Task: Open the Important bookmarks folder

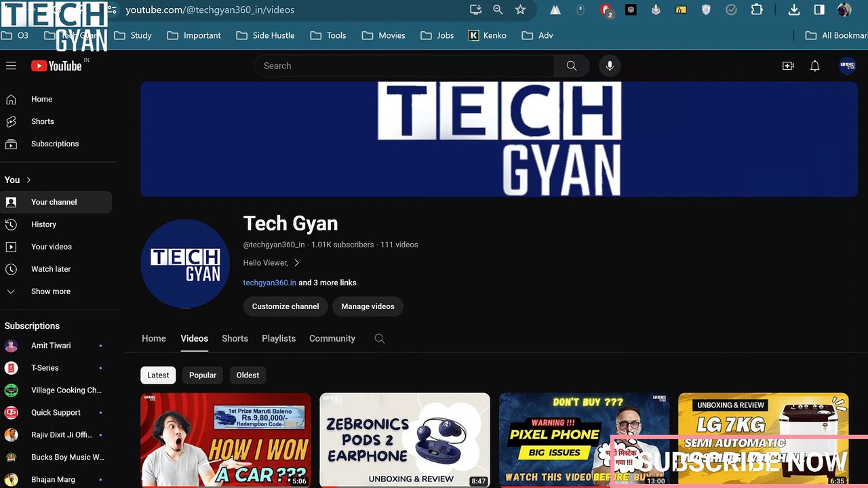Action: point(194,35)
